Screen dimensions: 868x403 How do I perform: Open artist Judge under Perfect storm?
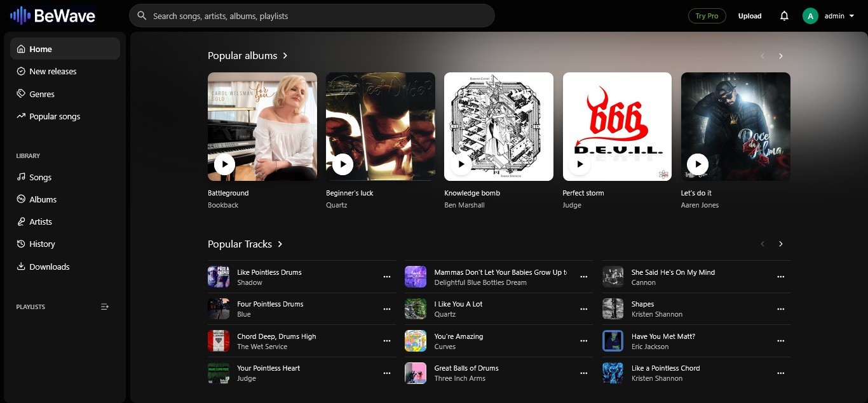tap(572, 205)
